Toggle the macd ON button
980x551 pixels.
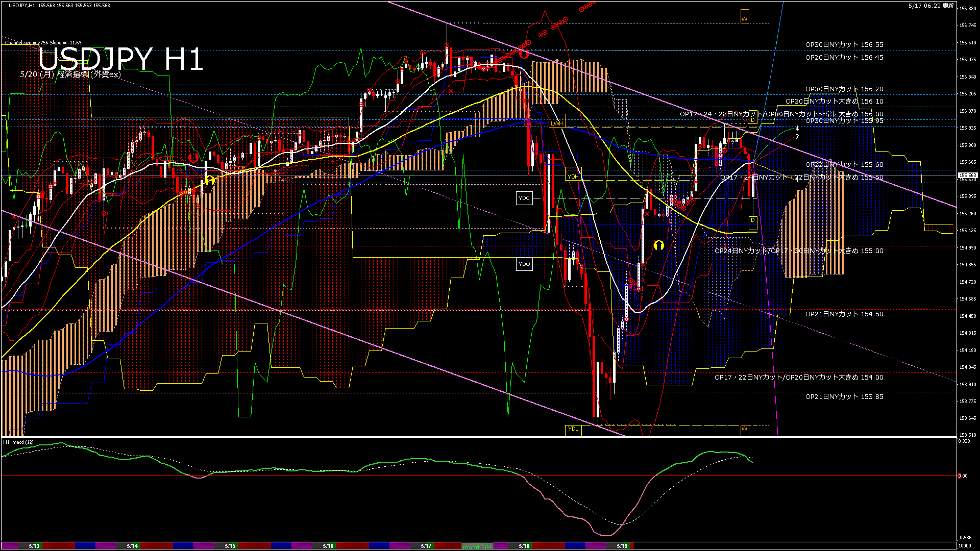(x=478, y=546)
